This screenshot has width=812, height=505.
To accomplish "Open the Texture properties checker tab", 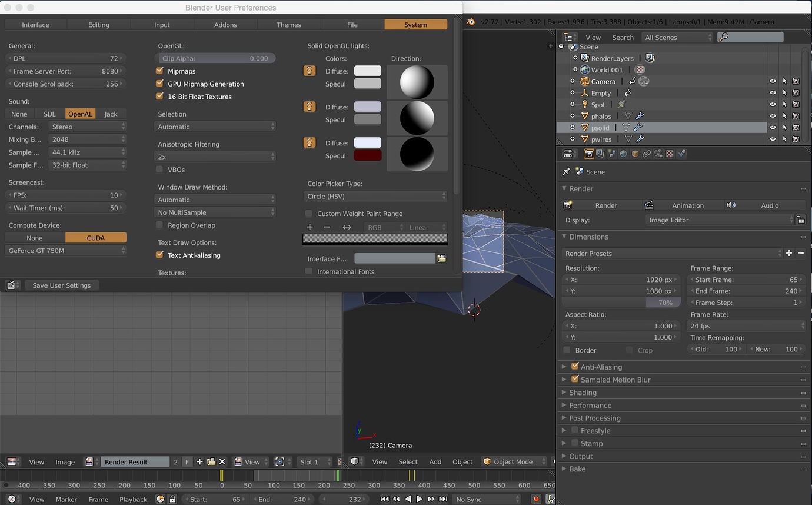I will point(670,154).
